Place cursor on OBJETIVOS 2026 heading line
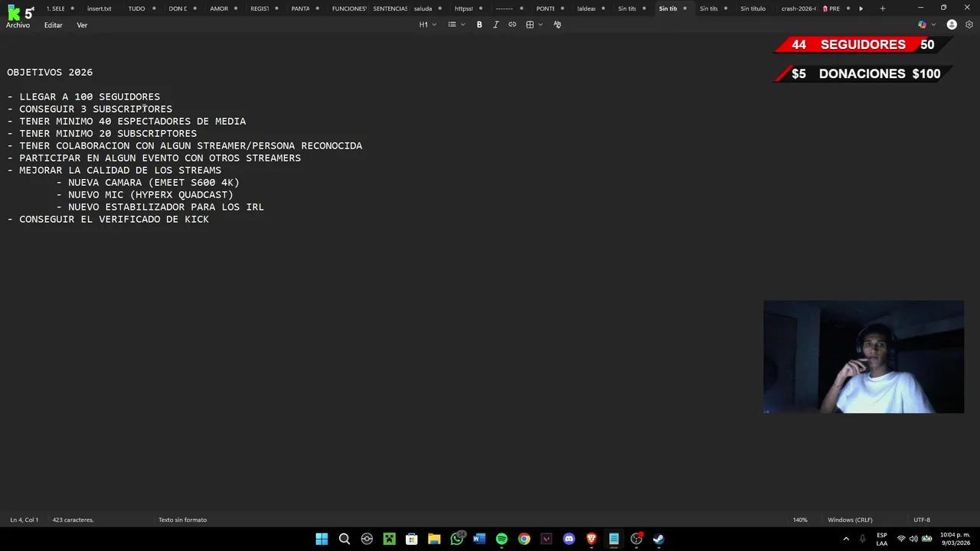The height and width of the screenshot is (551, 980). point(50,72)
